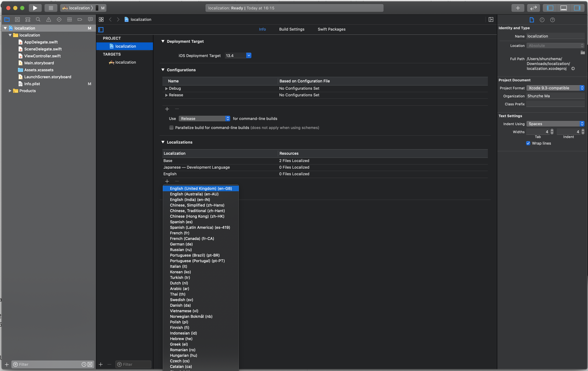Viewport: 588px width, 371px height.
Task: Add a target with the bottom plus
Action: pos(101,364)
